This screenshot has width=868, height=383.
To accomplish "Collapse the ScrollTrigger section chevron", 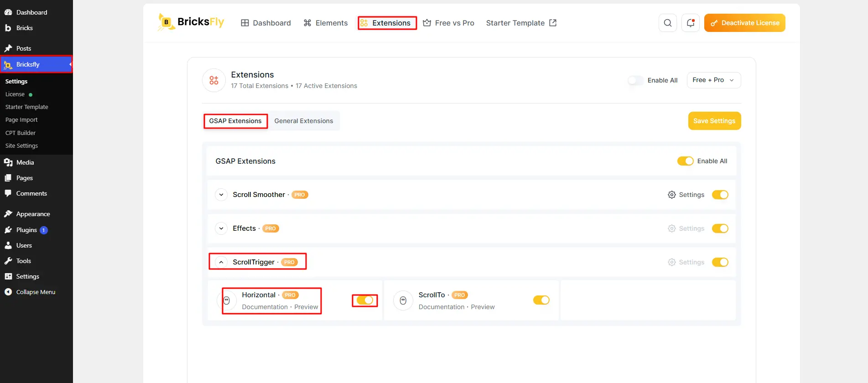I will [x=221, y=262].
